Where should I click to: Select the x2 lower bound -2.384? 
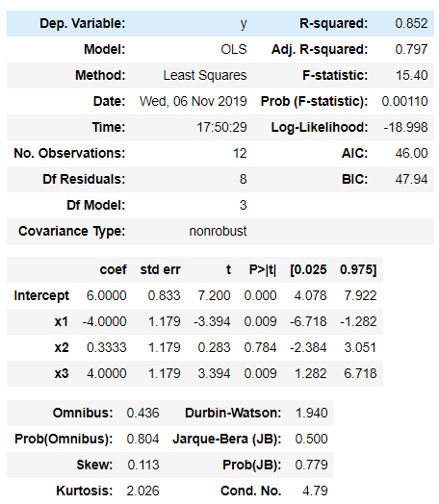click(x=308, y=348)
